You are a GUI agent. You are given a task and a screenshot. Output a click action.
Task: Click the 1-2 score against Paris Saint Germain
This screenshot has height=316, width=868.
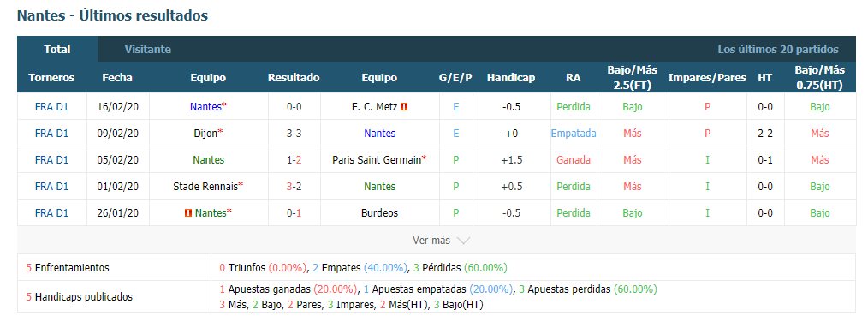coord(294,160)
